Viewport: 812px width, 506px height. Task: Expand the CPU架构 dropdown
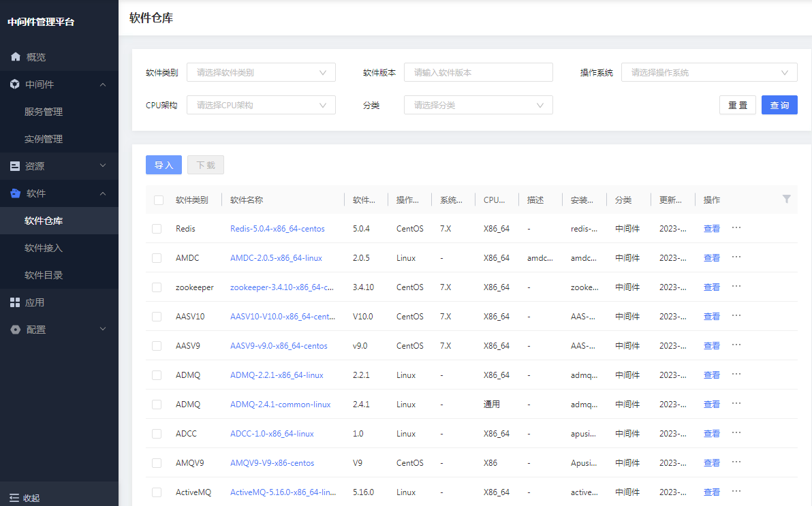(x=261, y=105)
